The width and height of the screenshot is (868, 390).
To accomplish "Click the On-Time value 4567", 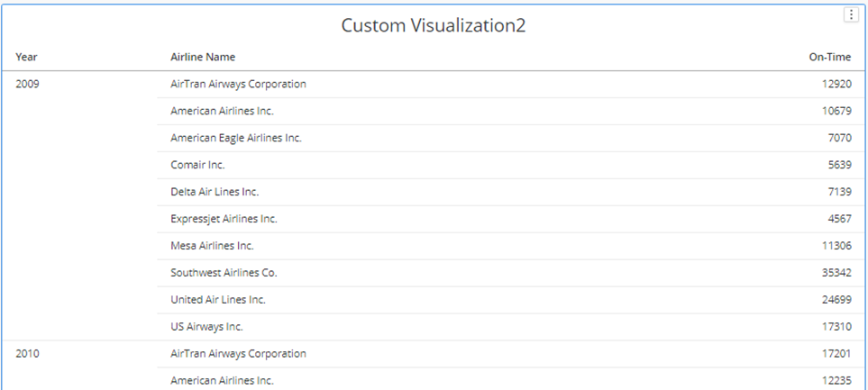I will pos(837,219).
